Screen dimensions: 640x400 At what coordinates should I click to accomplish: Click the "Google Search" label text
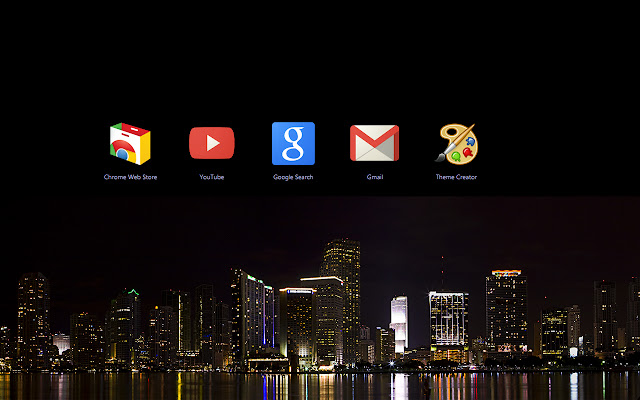(293, 177)
